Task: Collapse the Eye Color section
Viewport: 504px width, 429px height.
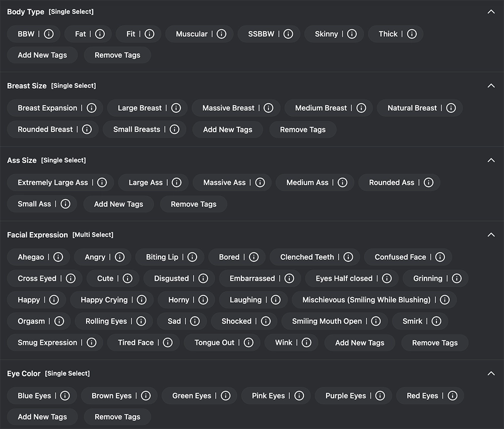Action: point(491,373)
